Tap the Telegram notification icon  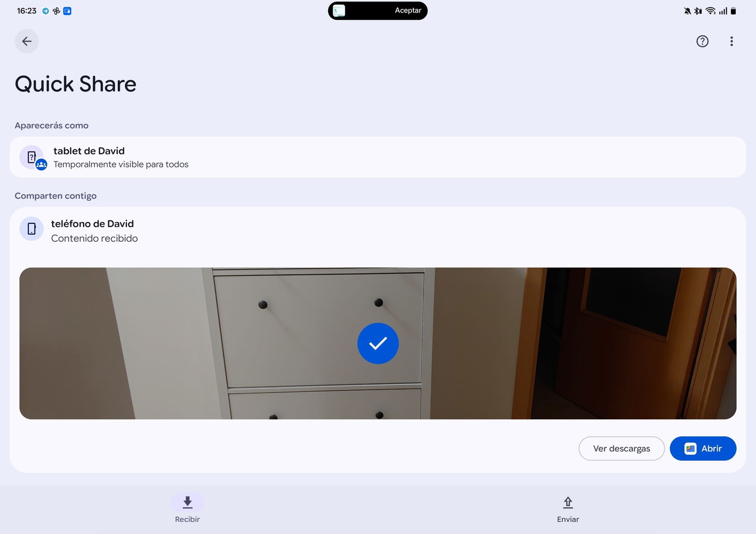click(45, 11)
